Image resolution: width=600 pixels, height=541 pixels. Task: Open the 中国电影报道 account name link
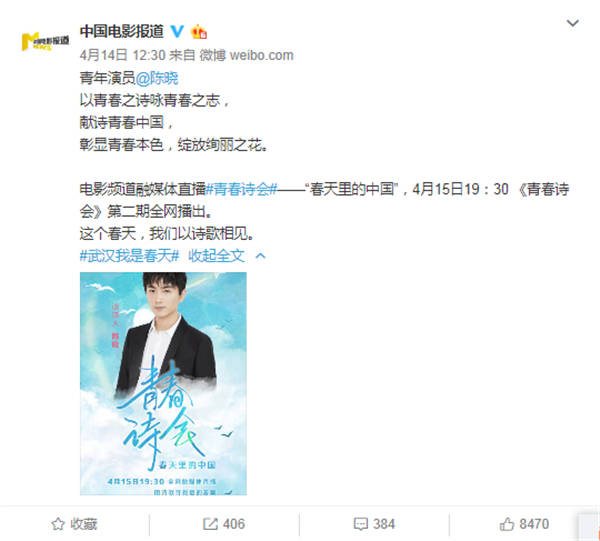click(x=122, y=31)
